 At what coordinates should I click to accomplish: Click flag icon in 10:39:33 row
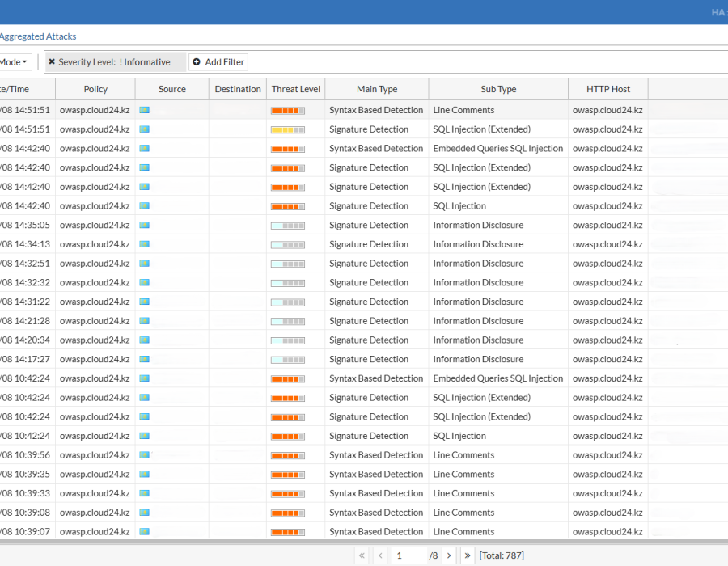[x=145, y=493]
